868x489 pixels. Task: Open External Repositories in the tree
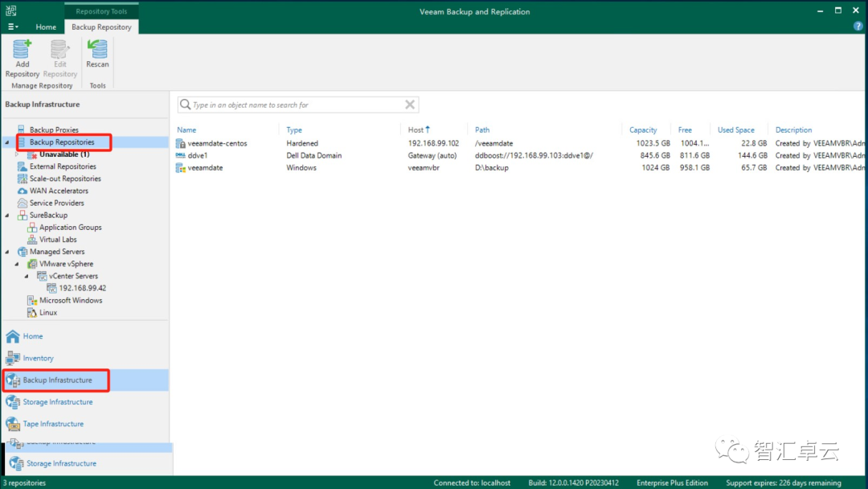(63, 166)
